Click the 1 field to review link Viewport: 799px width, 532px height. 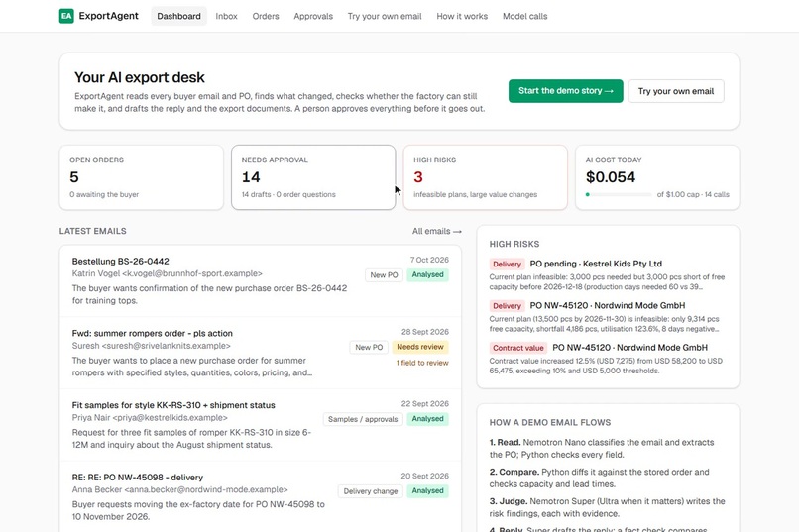click(x=422, y=363)
